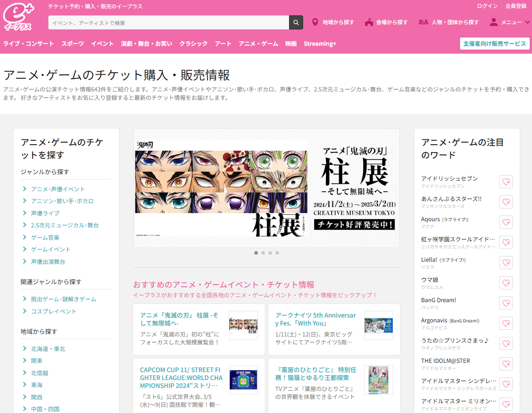Open アニメ·声優イベント genre link
This screenshot has height=413, width=532.
click(x=58, y=189)
